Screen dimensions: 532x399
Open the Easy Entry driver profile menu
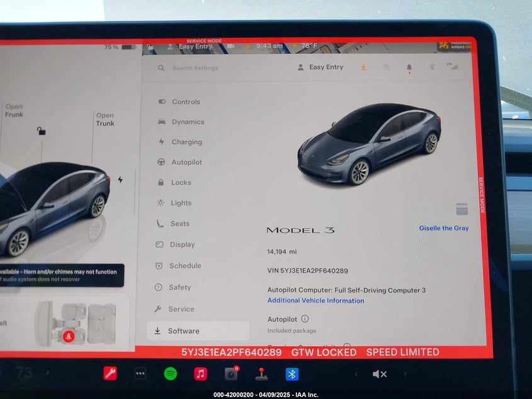tap(320, 67)
